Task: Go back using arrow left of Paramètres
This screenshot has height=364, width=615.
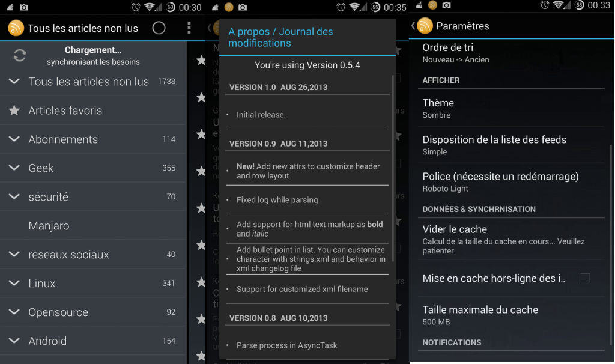Action: click(413, 26)
